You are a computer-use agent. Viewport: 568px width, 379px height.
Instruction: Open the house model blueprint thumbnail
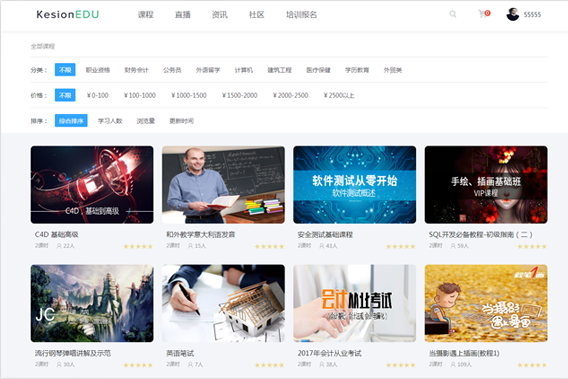(223, 303)
